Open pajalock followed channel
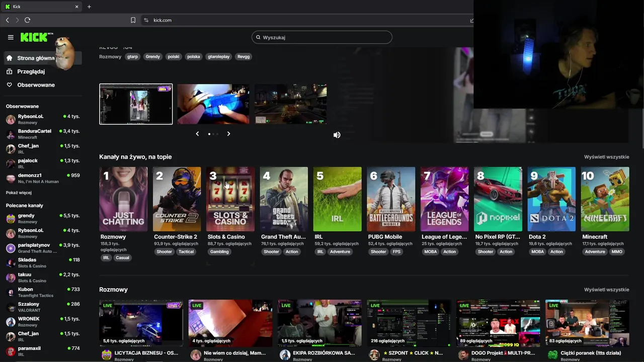This screenshot has height=362, width=644. click(43, 163)
